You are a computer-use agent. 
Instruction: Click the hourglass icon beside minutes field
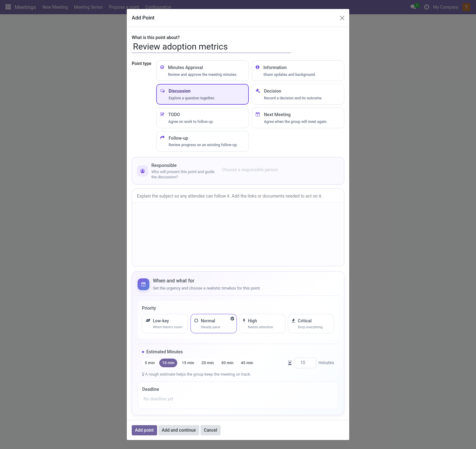290,363
